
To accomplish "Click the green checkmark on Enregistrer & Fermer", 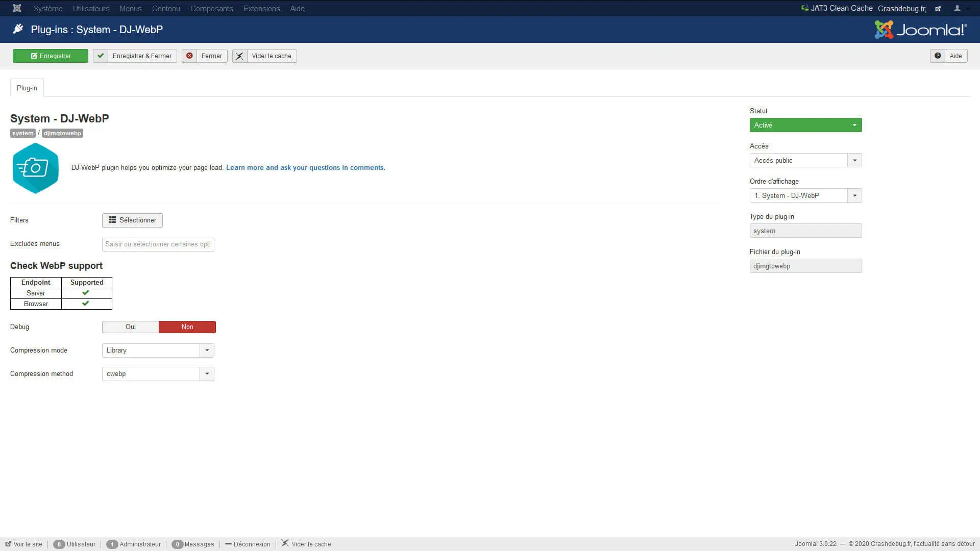I will click(101, 56).
